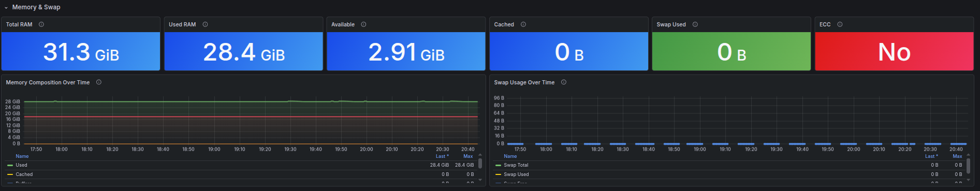
Task: Sort memory legend by Name header
Action: point(22,156)
